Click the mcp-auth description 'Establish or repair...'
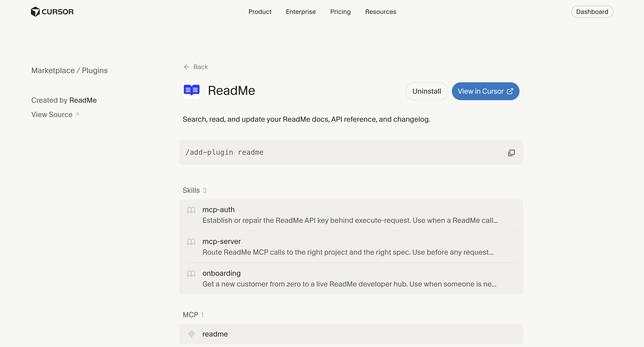 350,220
